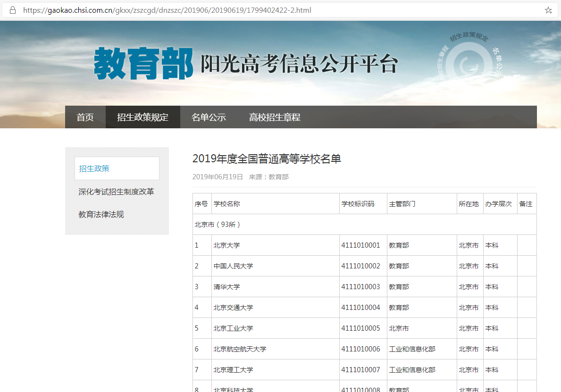This screenshot has height=392, width=561.
Task: Bookmark this page with the star icon
Action: pos(548,10)
